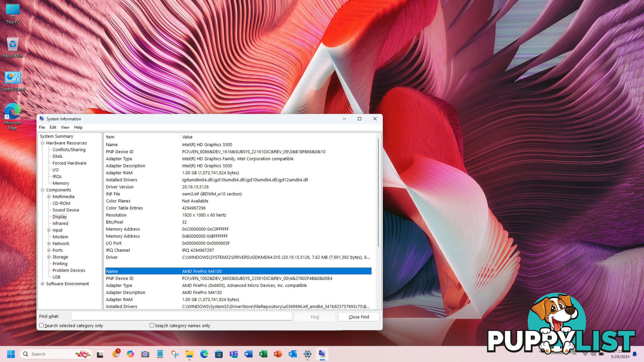Click the Find button

(315, 317)
